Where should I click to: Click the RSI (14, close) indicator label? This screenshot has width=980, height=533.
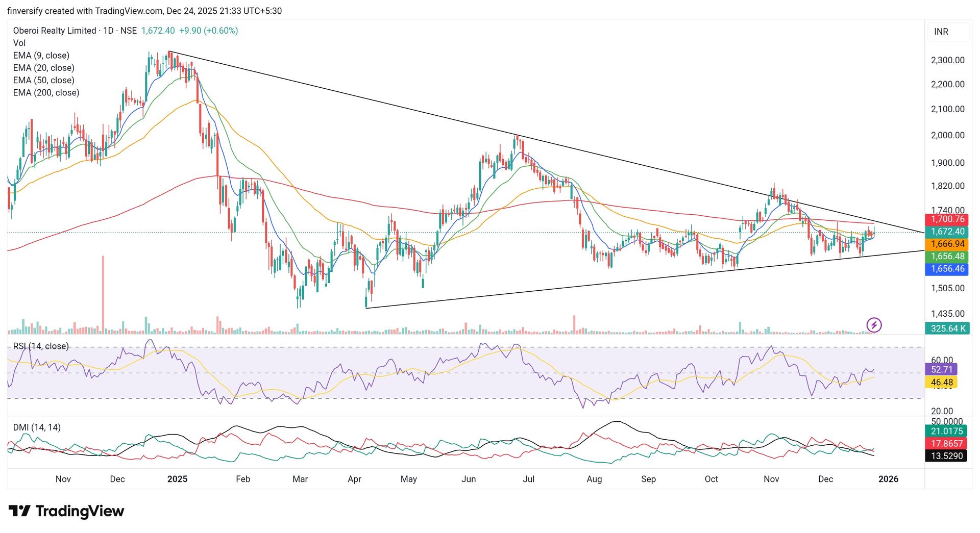pyautogui.click(x=41, y=346)
